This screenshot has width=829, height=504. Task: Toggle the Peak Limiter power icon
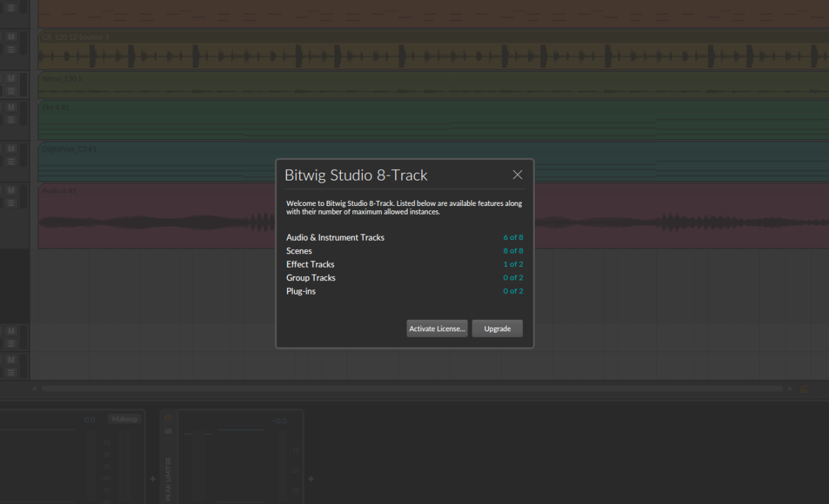[x=168, y=418]
